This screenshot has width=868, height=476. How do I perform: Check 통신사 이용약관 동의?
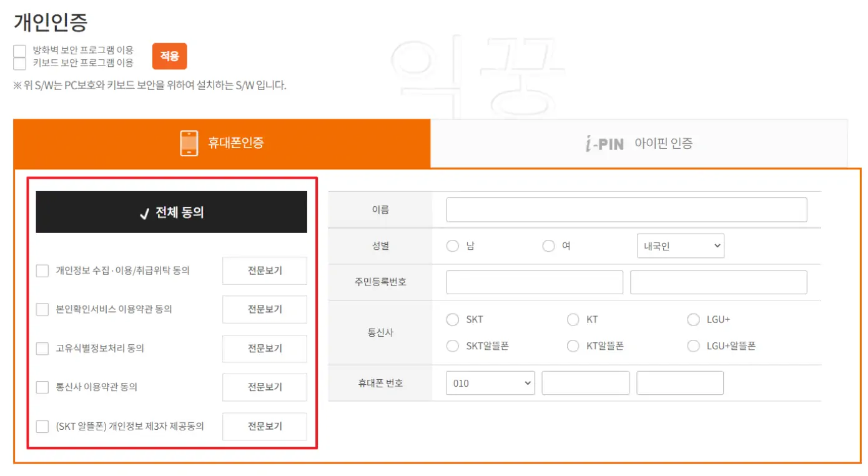(x=42, y=387)
